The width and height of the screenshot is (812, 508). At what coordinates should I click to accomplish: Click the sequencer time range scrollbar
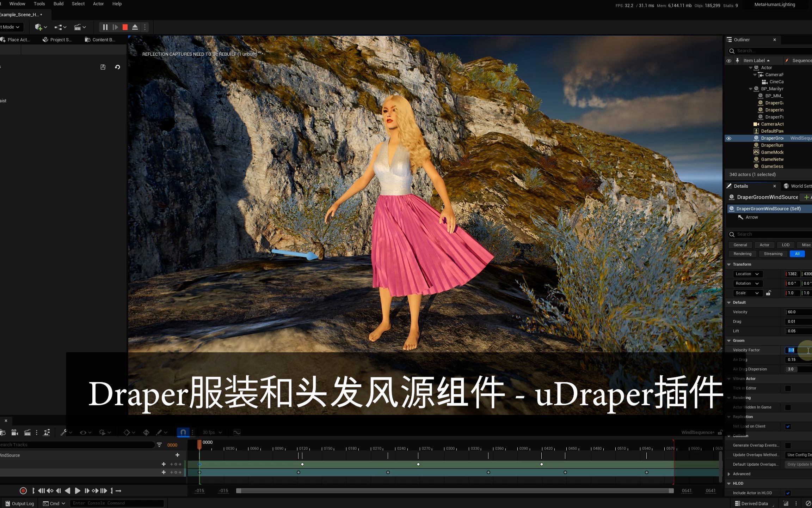point(455,491)
